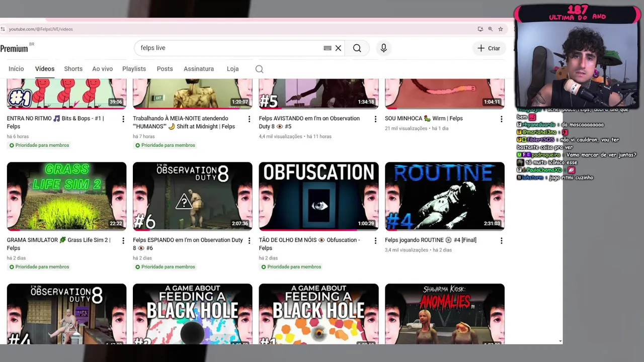Click page scrollbar down arrow
The height and width of the screenshot is (362, 644).
point(560,341)
